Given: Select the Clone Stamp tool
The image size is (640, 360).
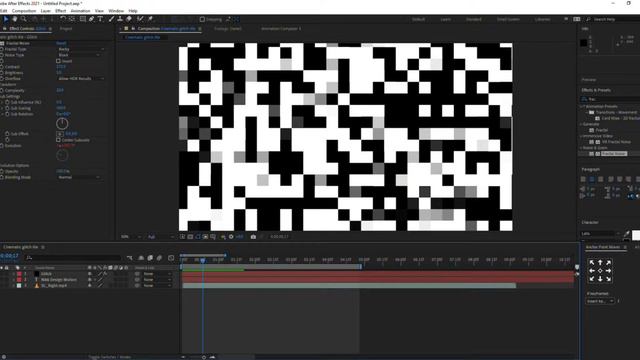Looking at the screenshot, I should tap(120, 19).
